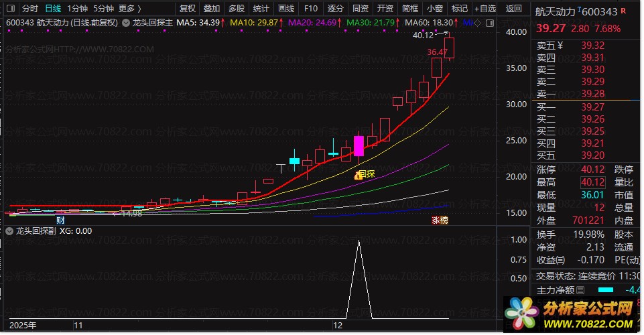Click the MA20: 24.69 legend value
This screenshot has width=644, height=335.
(312, 23)
